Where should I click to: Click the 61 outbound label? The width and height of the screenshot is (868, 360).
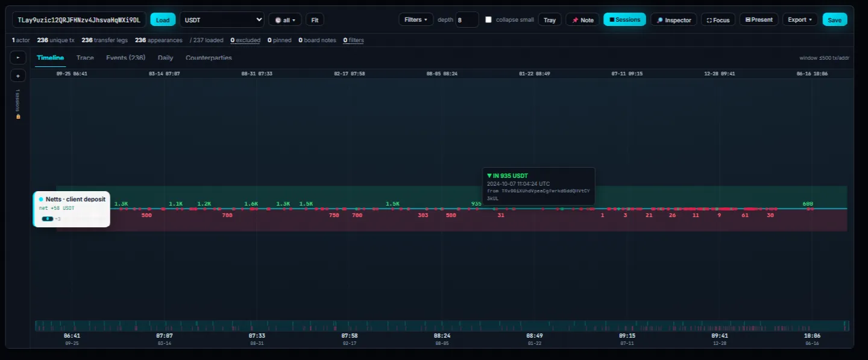click(745, 215)
